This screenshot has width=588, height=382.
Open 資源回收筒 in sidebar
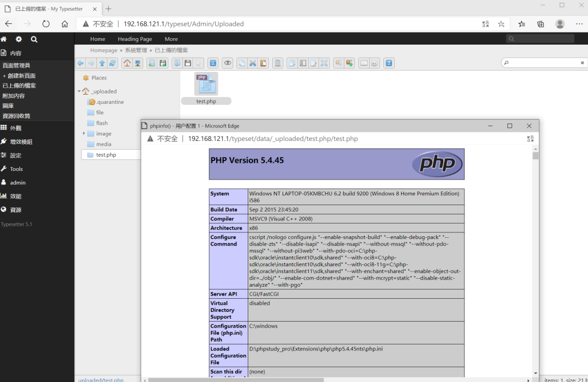(16, 116)
